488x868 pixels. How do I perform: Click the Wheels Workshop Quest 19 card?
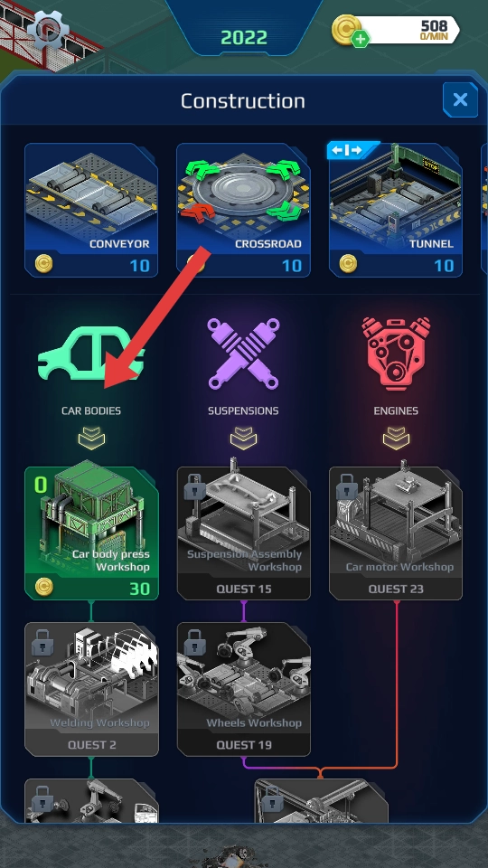pos(243,689)
